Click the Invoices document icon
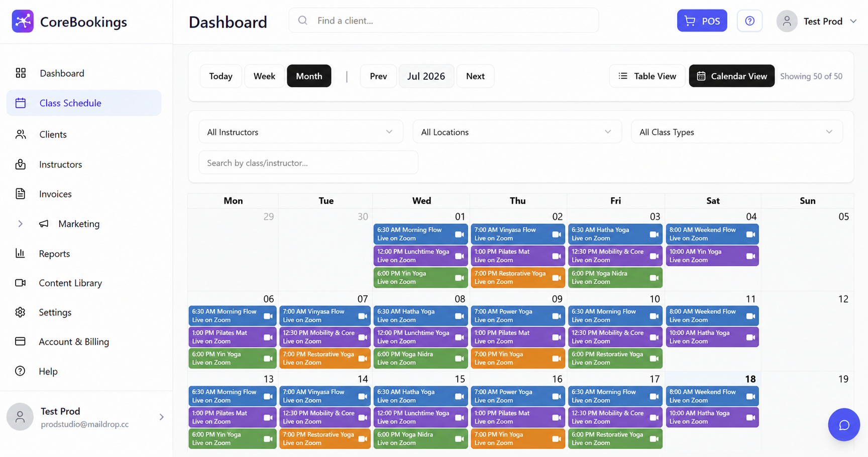The image size is (868, 457). (x=21, y=194)
